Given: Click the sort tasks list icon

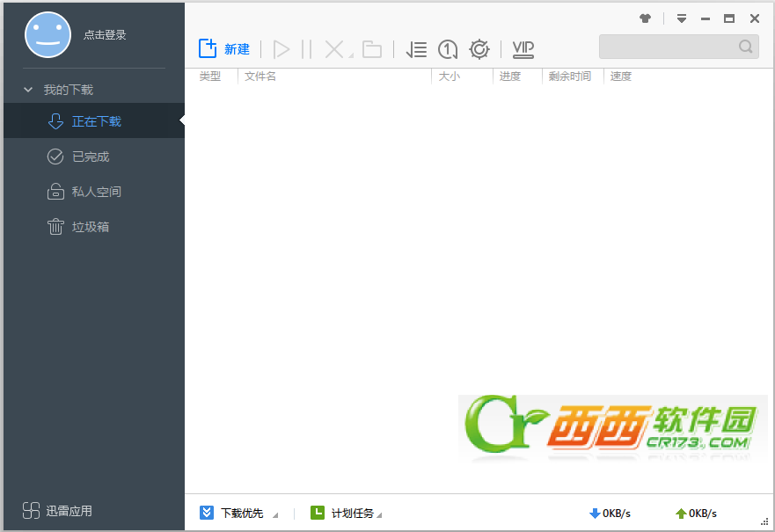Looking at the screenshot, I should click(x=416, y=49).
